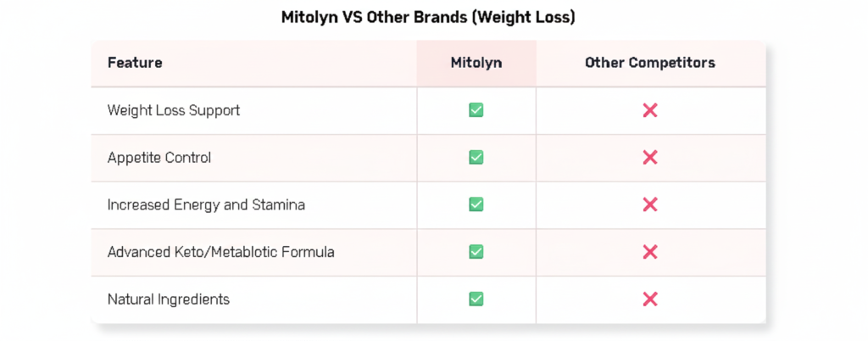Click red X for Advanced Keto/Metablotic Formula
The height and width of the screenshot is (341, 868).
(x=650, y=252)
